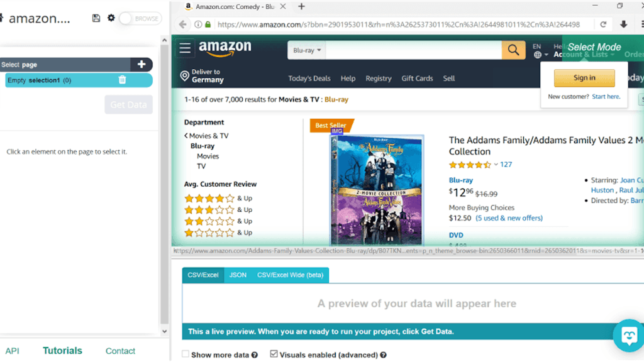
Task: Open Today's Deals menu link
Action: click(309, 79)
